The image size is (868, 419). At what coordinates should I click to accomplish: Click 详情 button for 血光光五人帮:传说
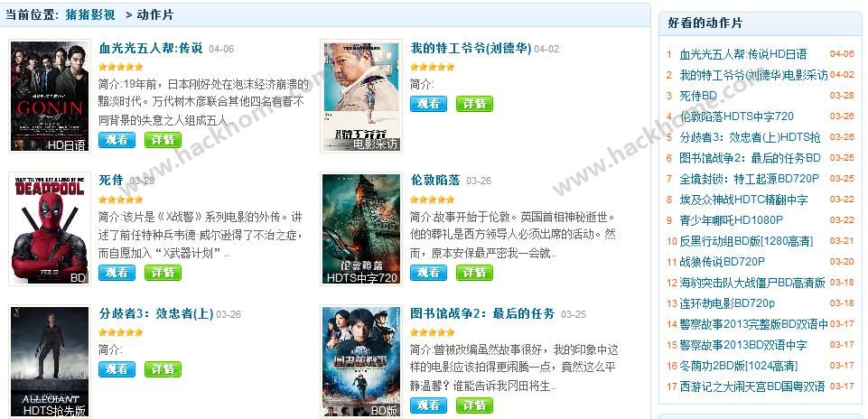163,139
